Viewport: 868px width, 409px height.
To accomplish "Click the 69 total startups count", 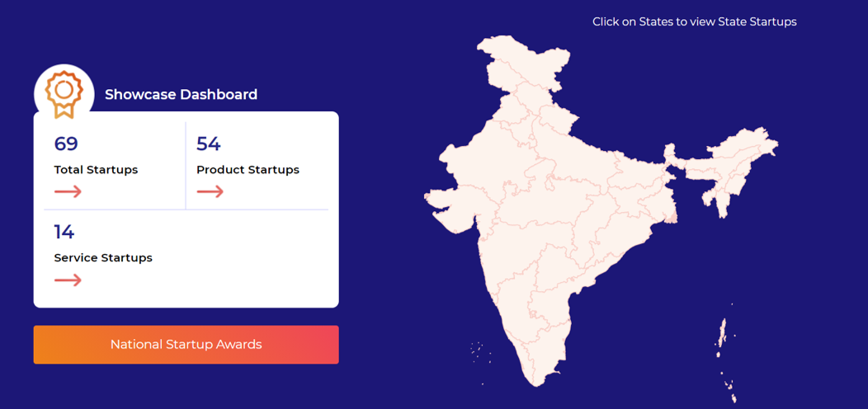I will pyautogui.click(x=66, y=144).
